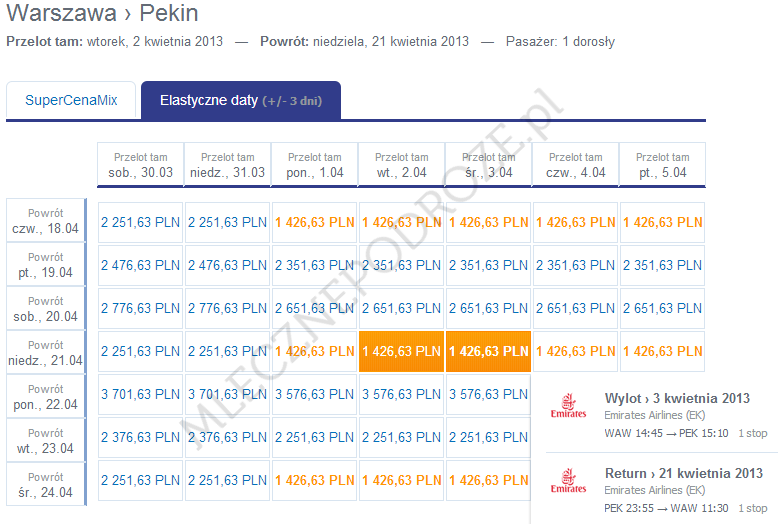
Task: Open the Elastyczne daty tab
Action: pyautogui.click(x=240, y=101)
